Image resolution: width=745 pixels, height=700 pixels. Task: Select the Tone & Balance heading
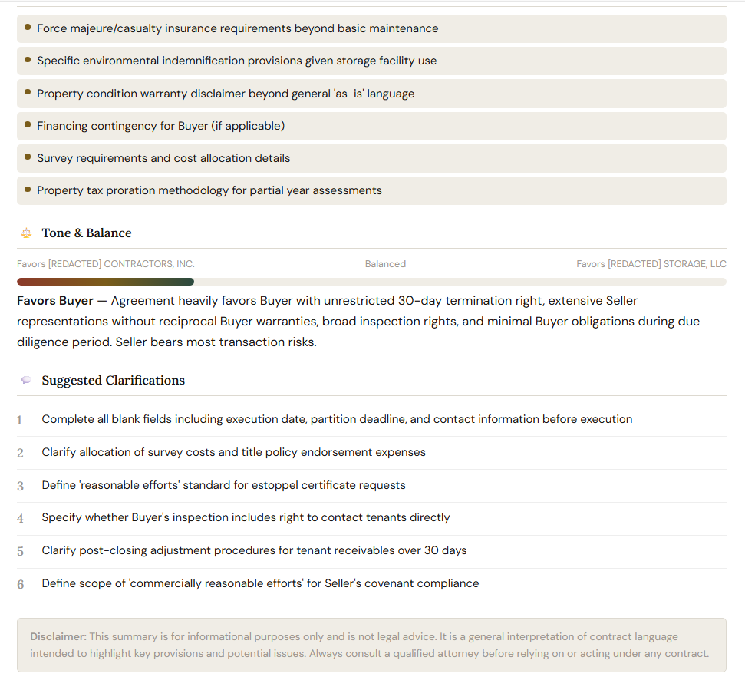87,233
